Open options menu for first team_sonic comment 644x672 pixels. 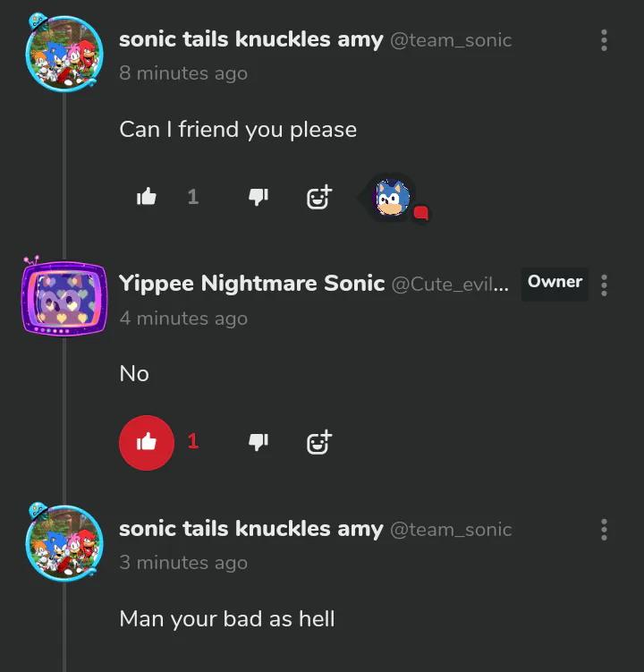[x=605, y=40]
